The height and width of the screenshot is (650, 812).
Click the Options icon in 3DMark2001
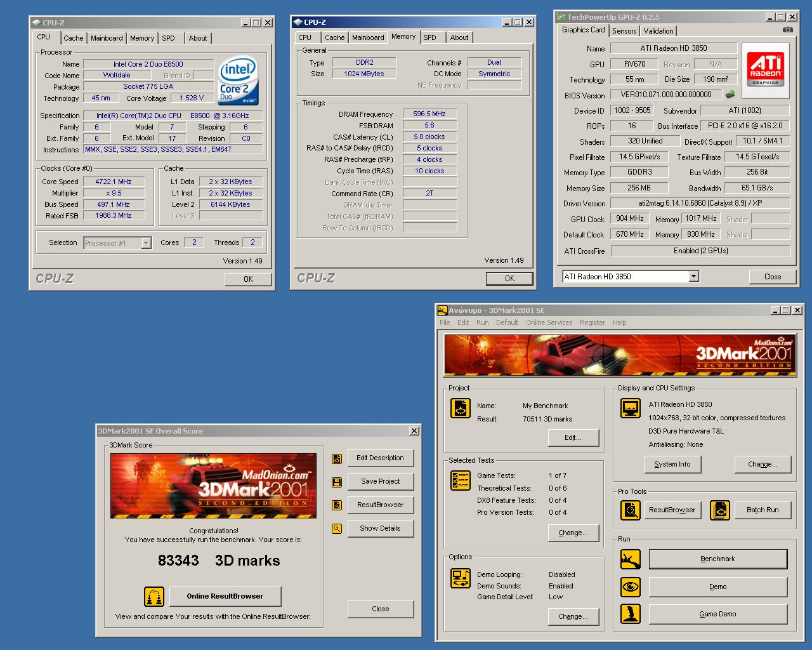click(x=461, y=578)
